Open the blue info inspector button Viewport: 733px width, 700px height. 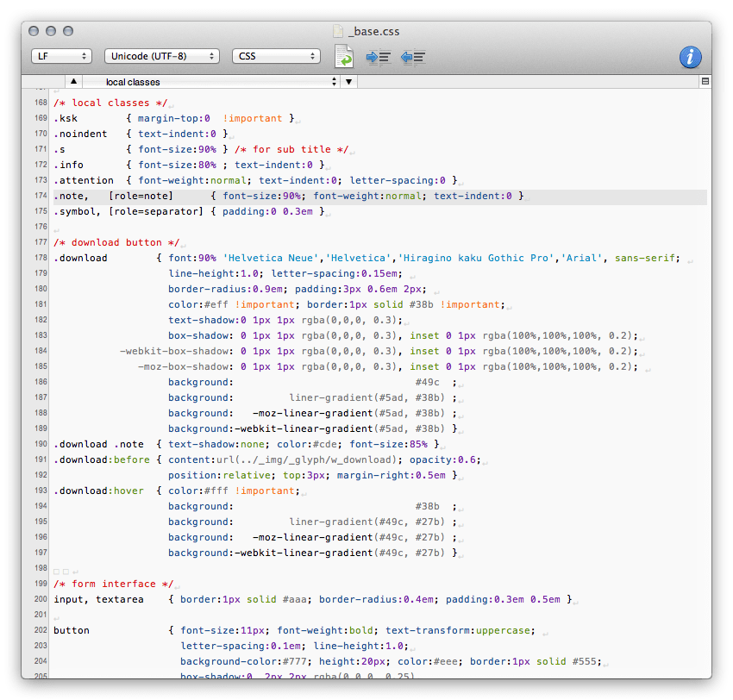tap(690, 57)
